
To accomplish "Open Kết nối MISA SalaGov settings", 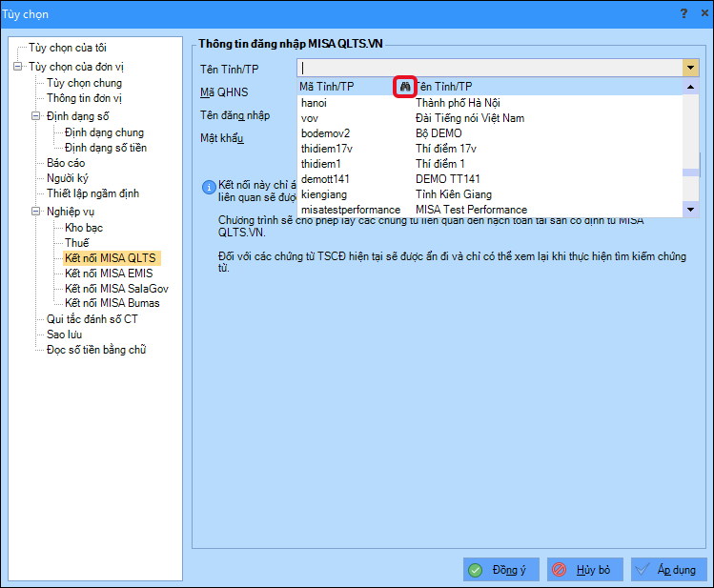I will click(x=116, y=289).
